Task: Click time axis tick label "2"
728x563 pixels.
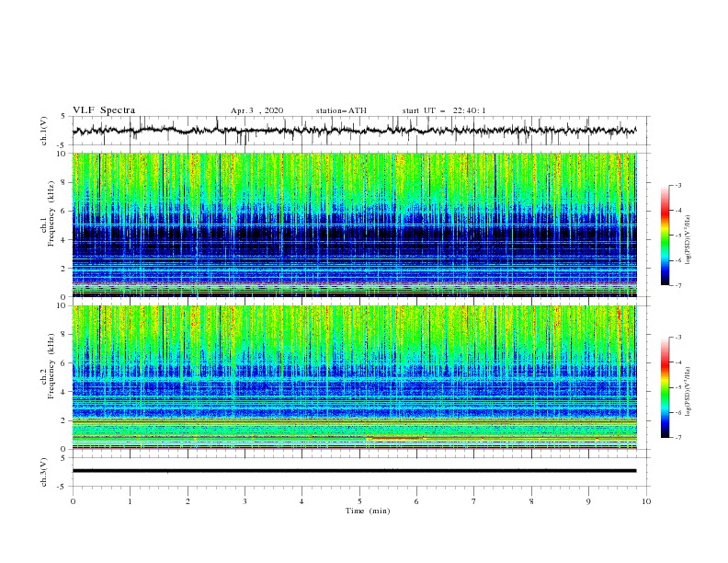Action: click(188, 501)
